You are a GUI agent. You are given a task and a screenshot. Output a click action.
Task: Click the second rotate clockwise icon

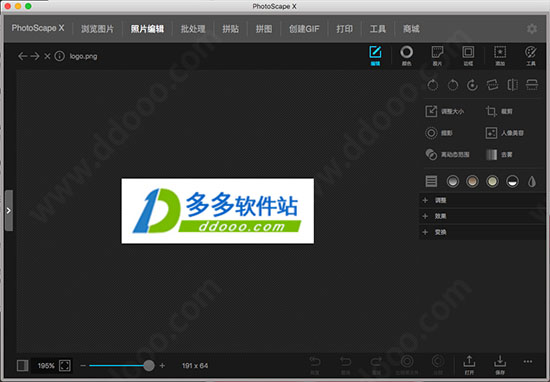452,85
